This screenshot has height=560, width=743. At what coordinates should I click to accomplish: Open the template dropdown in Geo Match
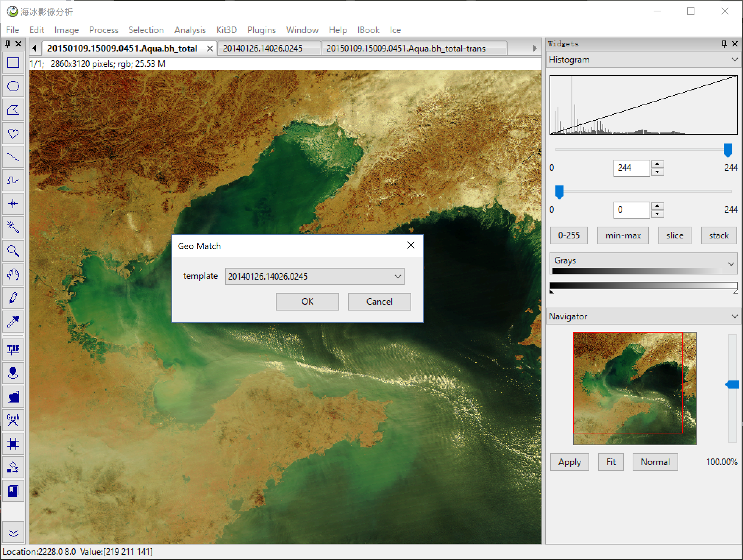(x=398, y=276)
